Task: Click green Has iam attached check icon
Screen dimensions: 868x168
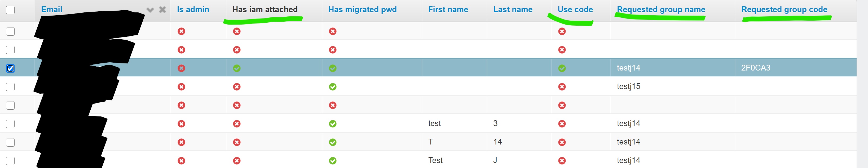Action: click(237, 68)
